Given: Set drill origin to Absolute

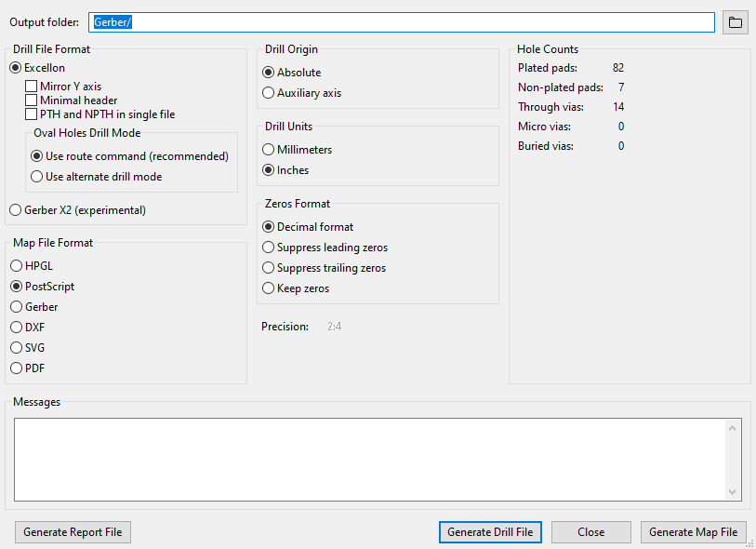Looking at the screenshot, I should tap(292, 73).
